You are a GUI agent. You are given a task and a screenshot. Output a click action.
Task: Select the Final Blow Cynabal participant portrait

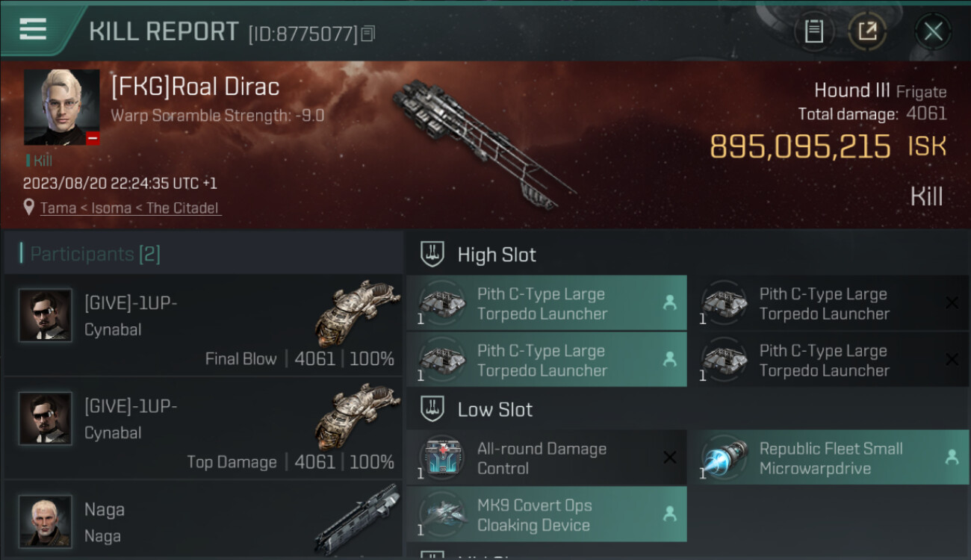coord(45,315)
